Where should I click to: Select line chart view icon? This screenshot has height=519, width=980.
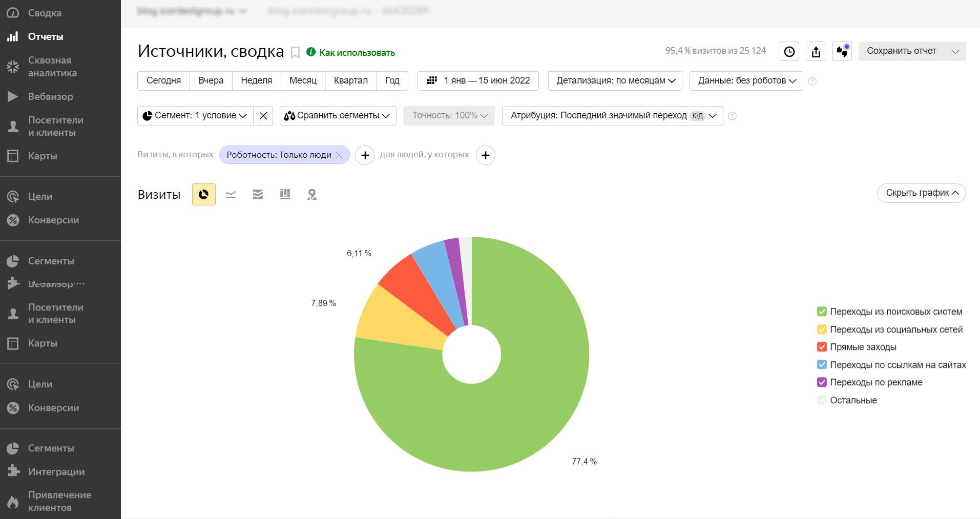click(x=231, y=194)
